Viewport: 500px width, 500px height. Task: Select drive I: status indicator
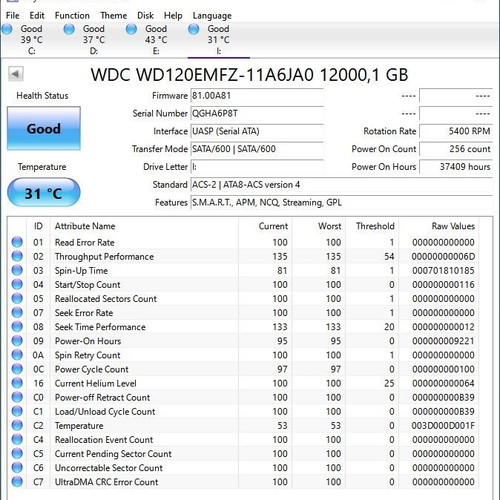point(193,29)
